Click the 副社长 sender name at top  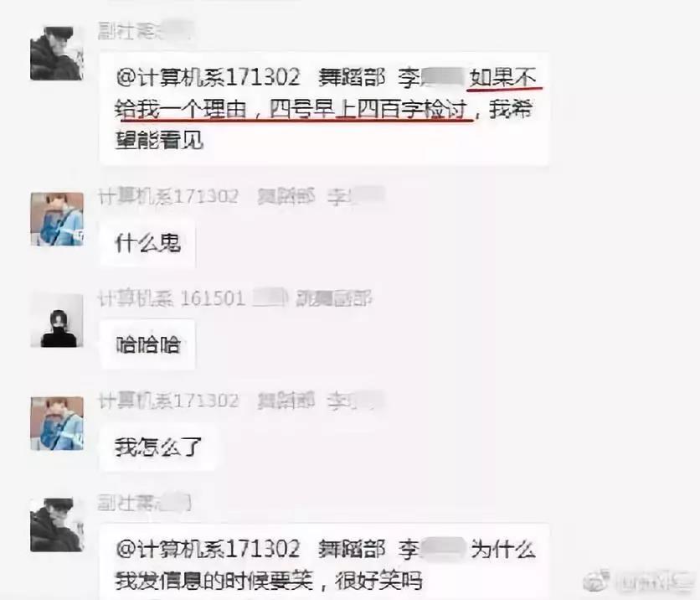[145, 31]
